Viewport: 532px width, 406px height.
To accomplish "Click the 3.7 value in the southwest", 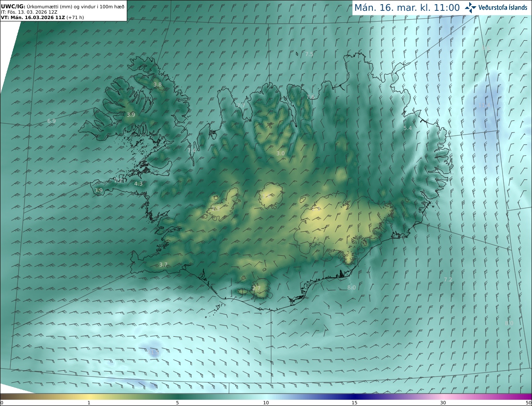I will pos(163,265).
